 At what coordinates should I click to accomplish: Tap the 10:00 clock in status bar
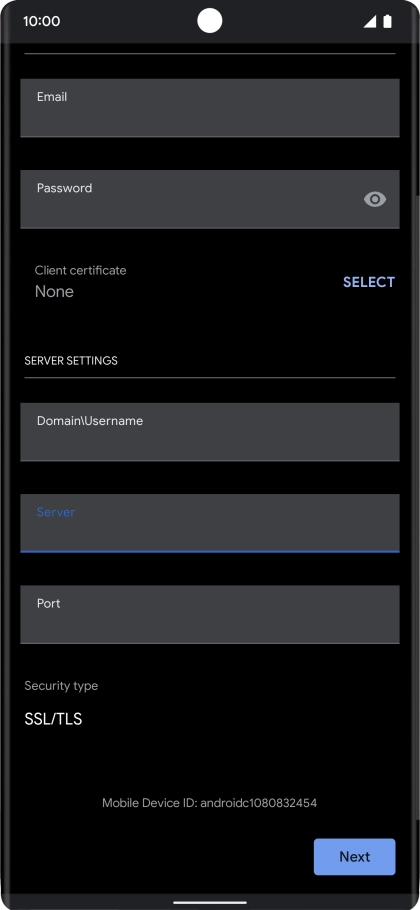point(42,21)
